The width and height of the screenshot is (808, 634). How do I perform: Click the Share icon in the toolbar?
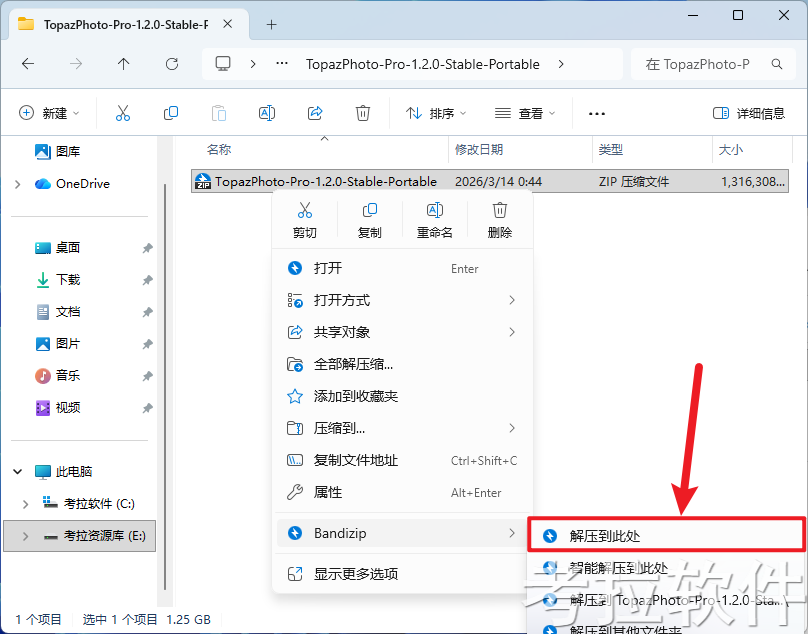point(315,113)
